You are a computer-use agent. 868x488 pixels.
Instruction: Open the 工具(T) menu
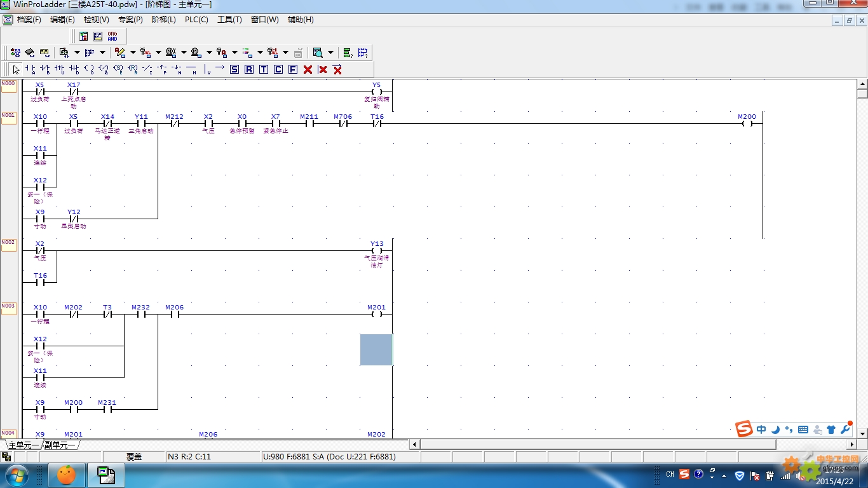click(x=229, y=20)
